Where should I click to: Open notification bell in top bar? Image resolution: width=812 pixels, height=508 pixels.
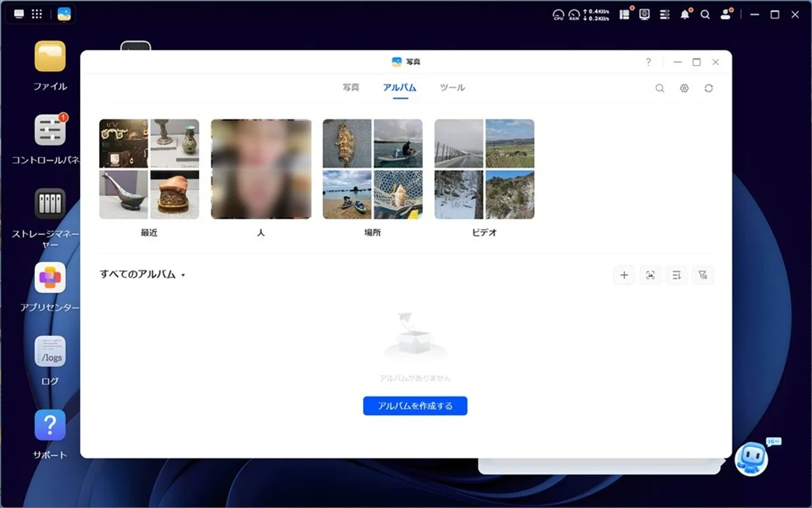(x=684, y=15)
